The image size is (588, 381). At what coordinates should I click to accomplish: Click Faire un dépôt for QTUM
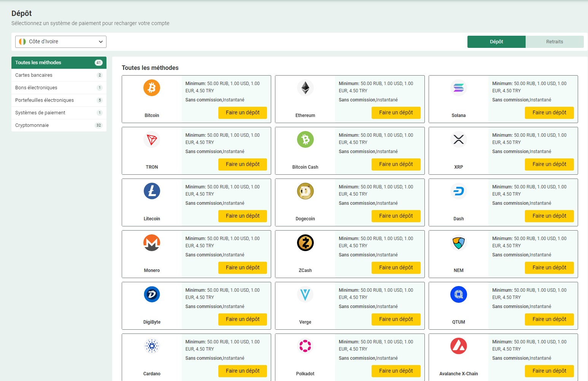point(549,319)
